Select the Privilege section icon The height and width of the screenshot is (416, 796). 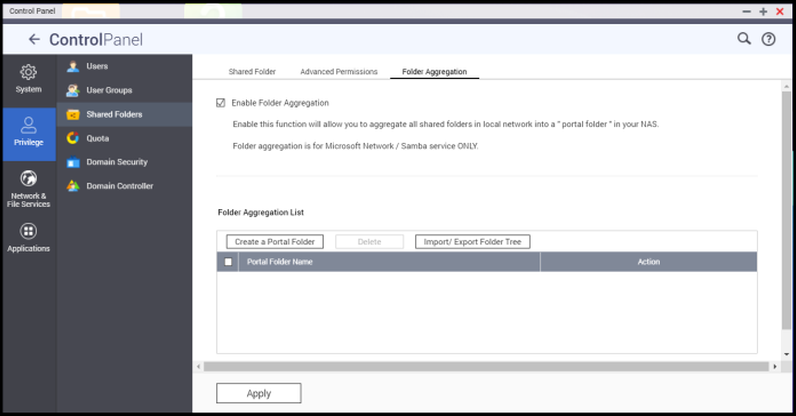coord(28,125)
